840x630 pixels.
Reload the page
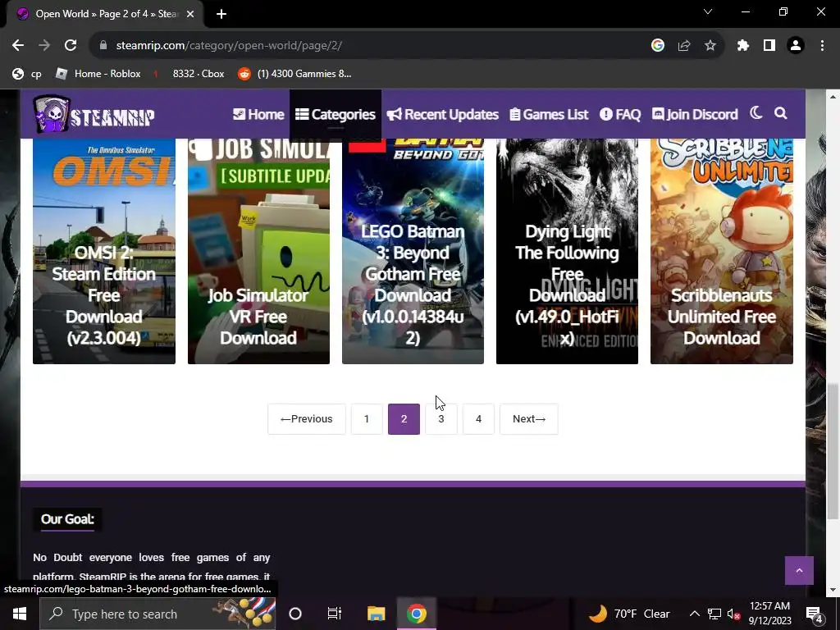pos(71,46)
